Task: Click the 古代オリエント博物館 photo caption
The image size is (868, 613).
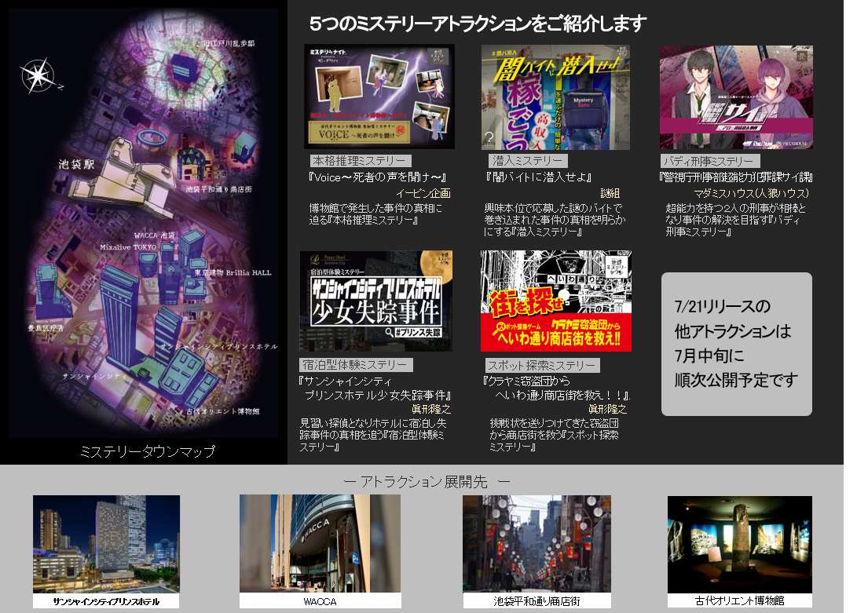Action: click(740, 600)
